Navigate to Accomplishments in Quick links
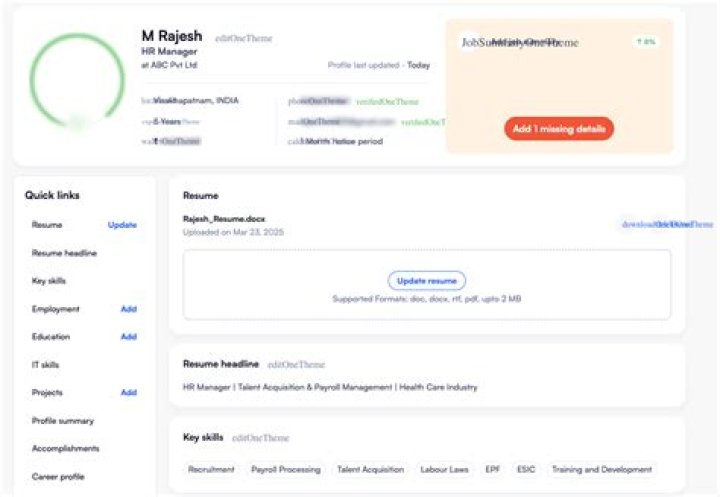This screenshot has height=497, width=720. [66, 449]
